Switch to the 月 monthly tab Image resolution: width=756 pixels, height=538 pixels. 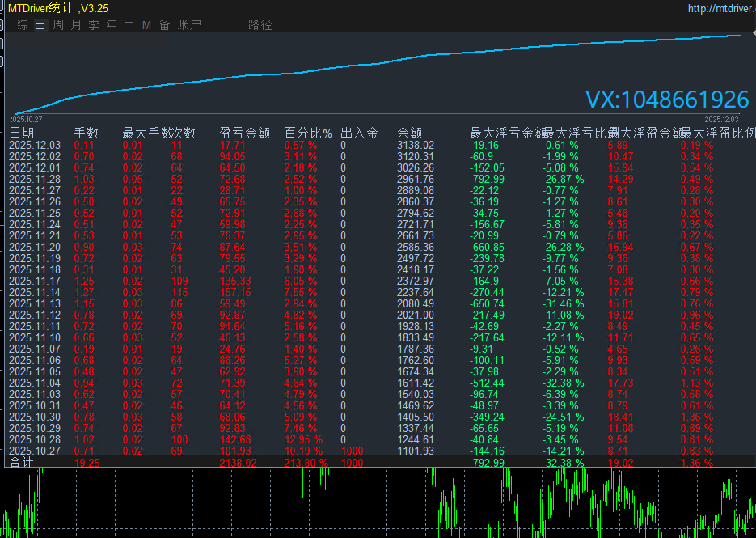point(76,25)
